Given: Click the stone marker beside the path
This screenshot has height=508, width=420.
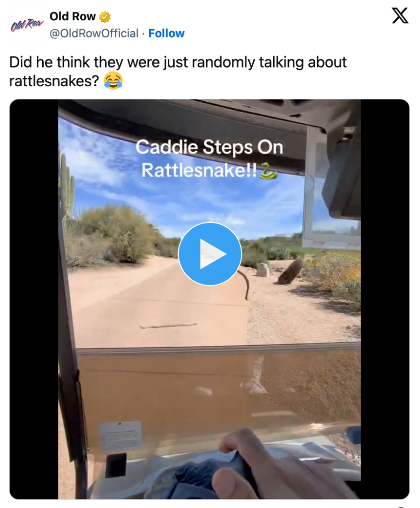Looking at the screenshot, I should click(263, 270).
